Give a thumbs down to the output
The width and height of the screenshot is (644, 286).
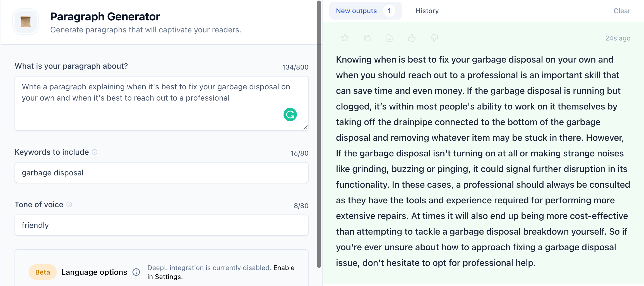tap(434, 38)
